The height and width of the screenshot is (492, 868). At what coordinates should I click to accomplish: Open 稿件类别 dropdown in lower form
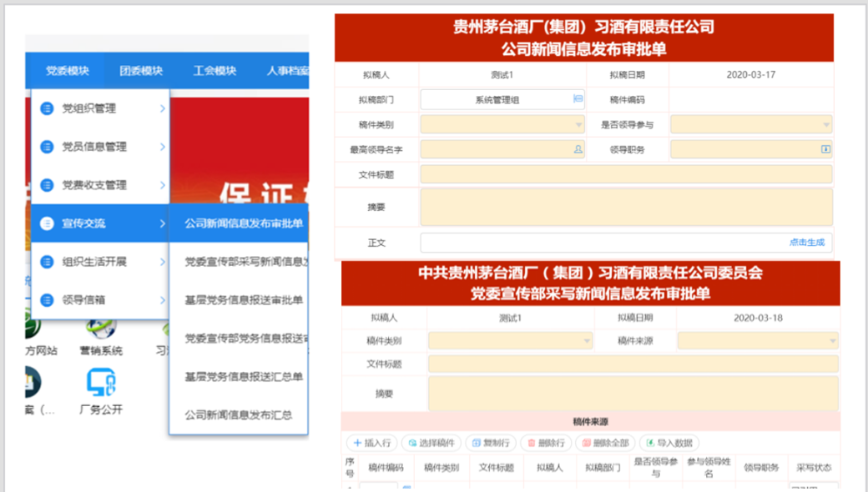[511, 340]
